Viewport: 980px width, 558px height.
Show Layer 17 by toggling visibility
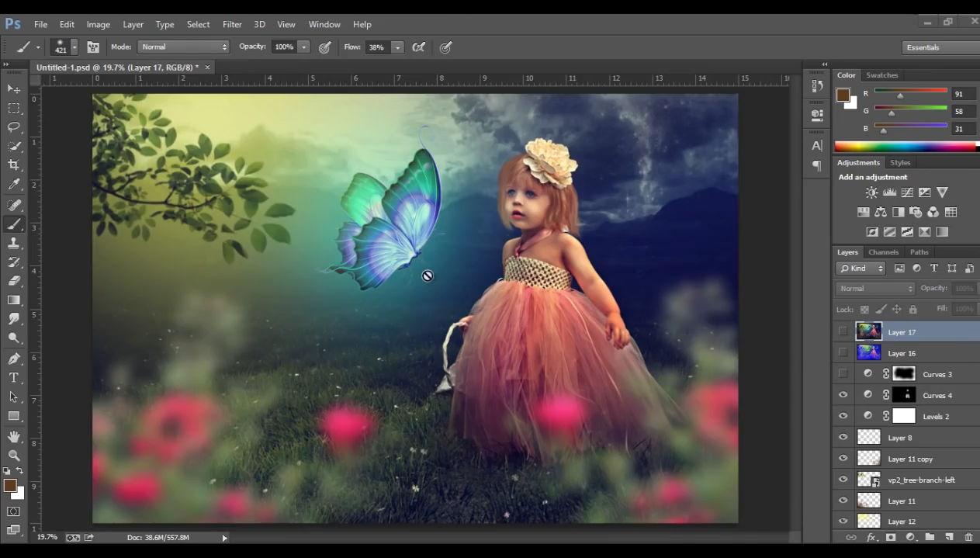[x=843, y=331]
